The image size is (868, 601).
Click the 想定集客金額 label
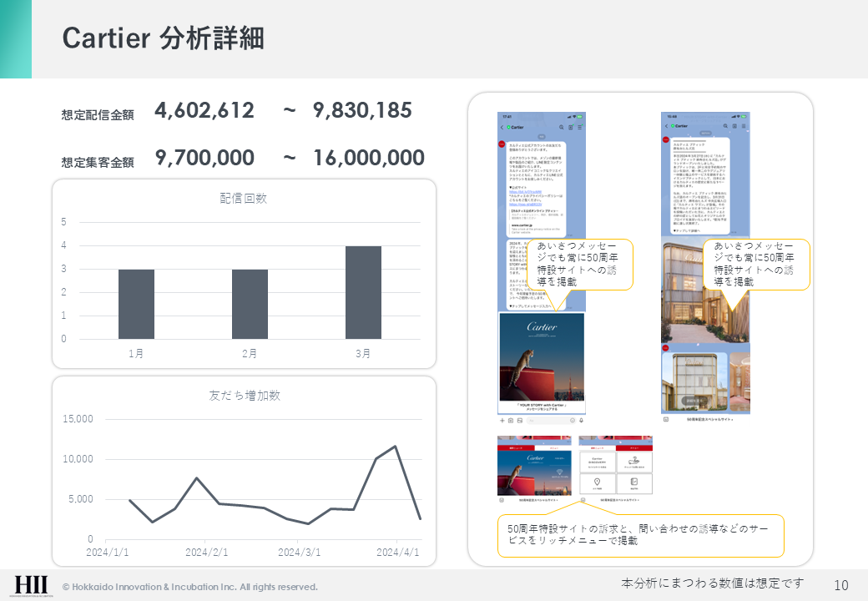pyautogui.click(x=98, y=163)
